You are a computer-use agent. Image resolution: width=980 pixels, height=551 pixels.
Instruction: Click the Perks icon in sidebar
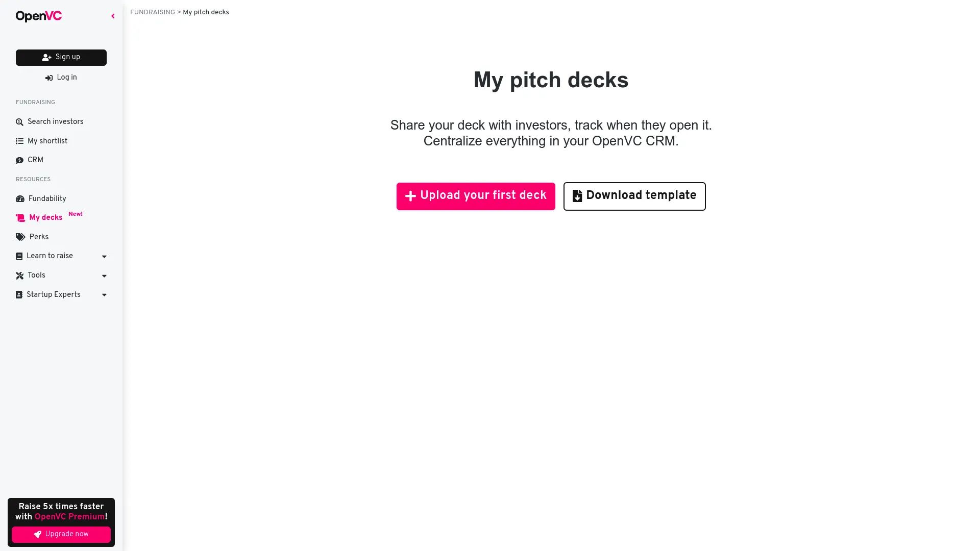20,237
